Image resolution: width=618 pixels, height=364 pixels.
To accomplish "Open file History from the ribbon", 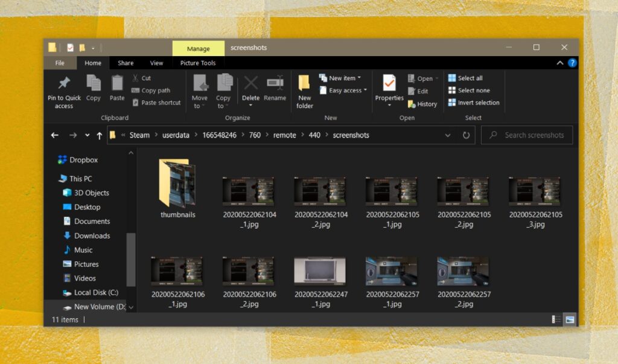I will click(422, 103).
